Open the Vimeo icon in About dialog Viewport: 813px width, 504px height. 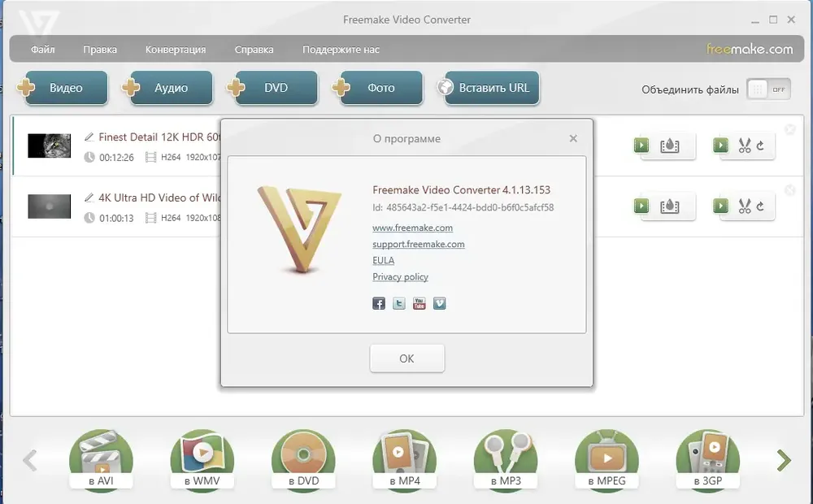point(440,303)
